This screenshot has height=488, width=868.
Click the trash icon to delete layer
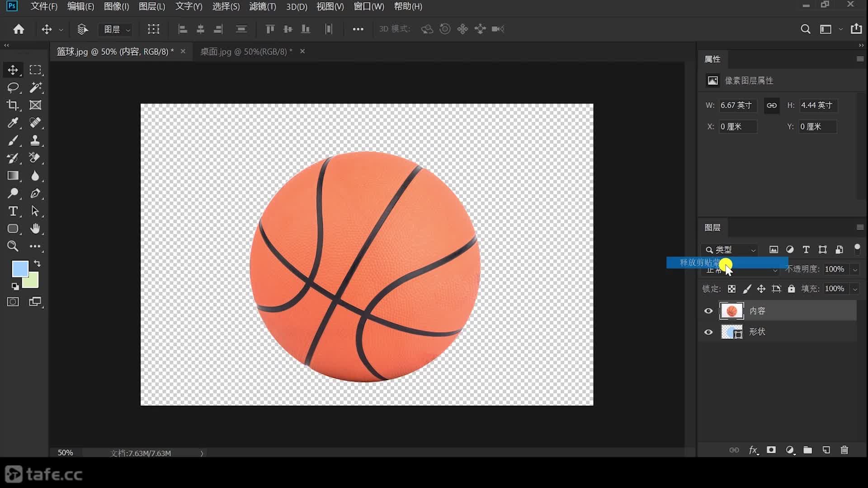[844, 450]
